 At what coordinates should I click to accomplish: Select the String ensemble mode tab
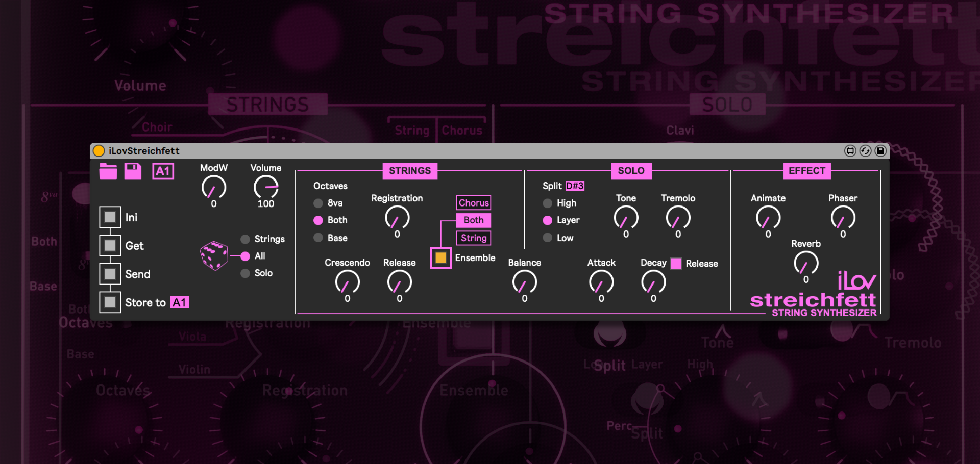(x=473, y=238)
